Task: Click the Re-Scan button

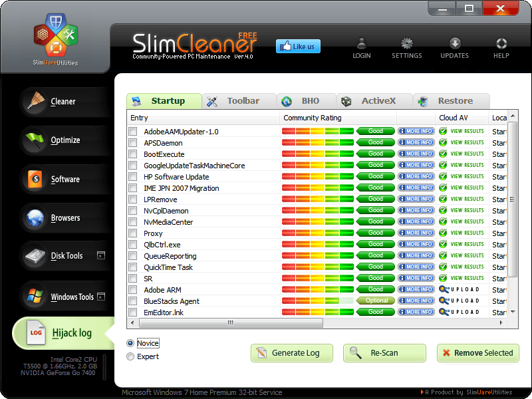Action: point(384,353)
